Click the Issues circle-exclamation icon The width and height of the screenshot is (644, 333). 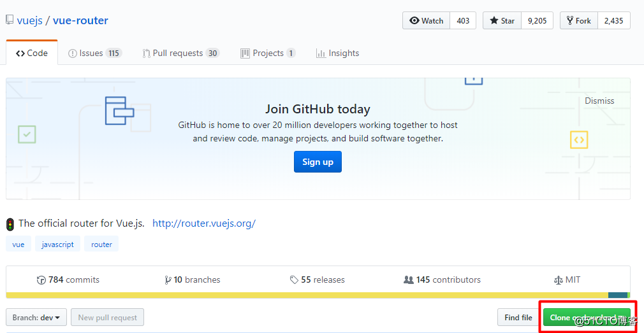click(x=73, y=53)
